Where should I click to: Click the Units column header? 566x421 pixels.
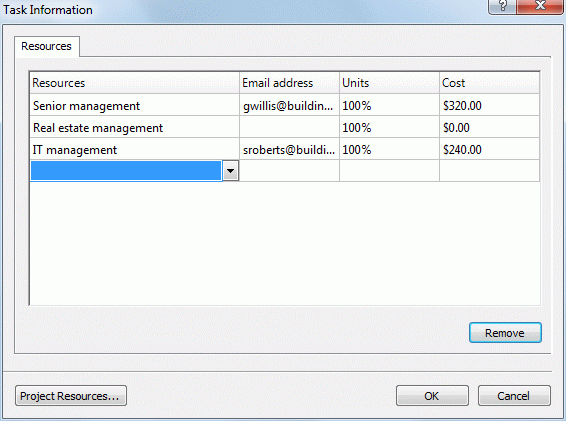[x=389, y=83]
